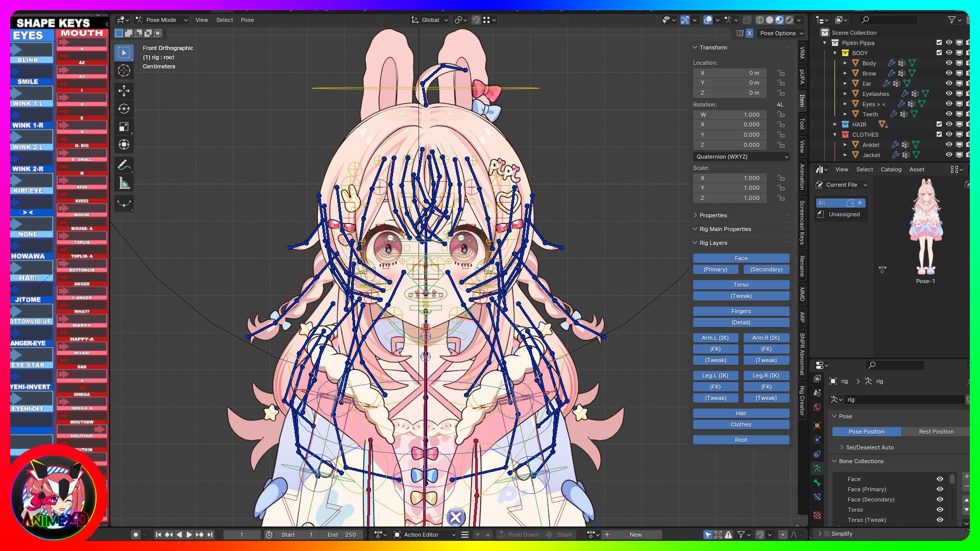Open the Action Editor mode dropdown
Image resolution: width=980 pixels, height=551 pixels.
tap(425, 535)
